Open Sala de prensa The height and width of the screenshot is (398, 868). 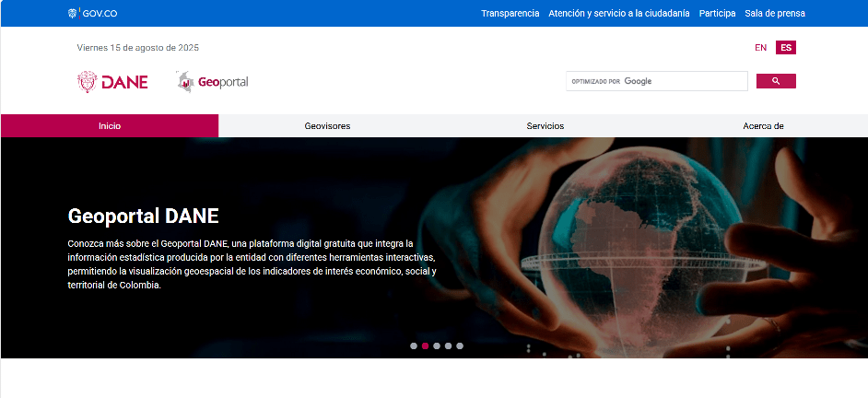pos(775,14)
